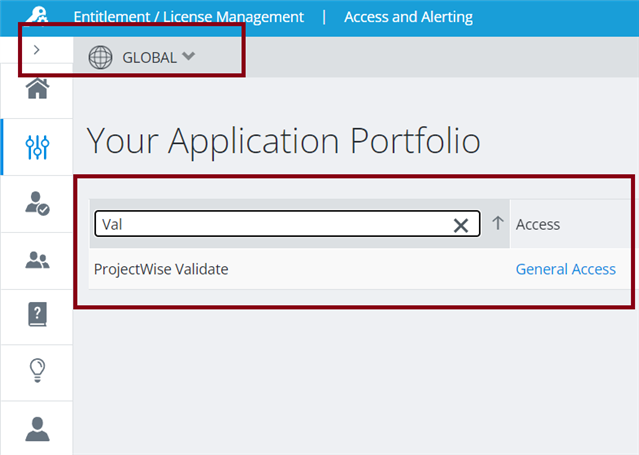Clear the Val search text with X
The width and height of the screenshot is (639, 455).
pos(461,225)
